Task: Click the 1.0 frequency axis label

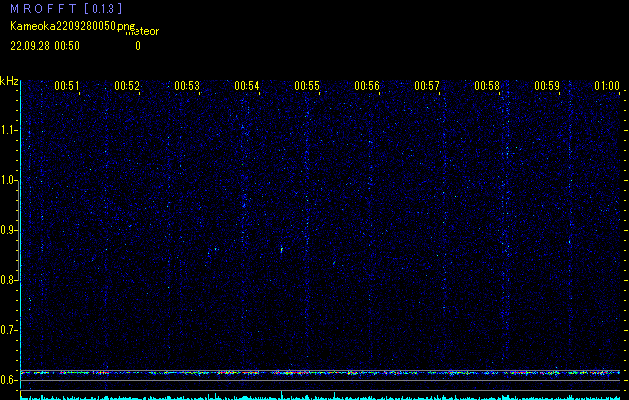Action: tap(9, 180)
